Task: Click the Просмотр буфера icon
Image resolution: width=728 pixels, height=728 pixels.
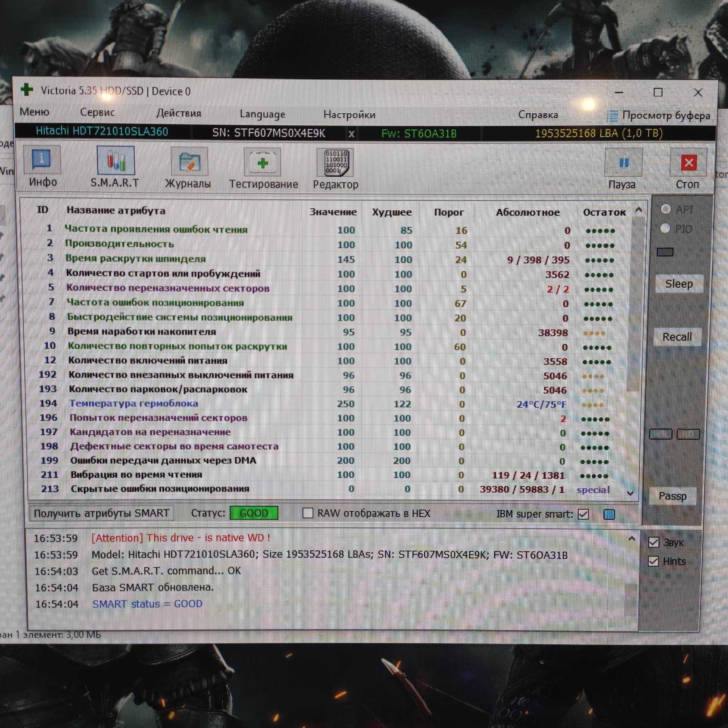Action: (612, 116)
